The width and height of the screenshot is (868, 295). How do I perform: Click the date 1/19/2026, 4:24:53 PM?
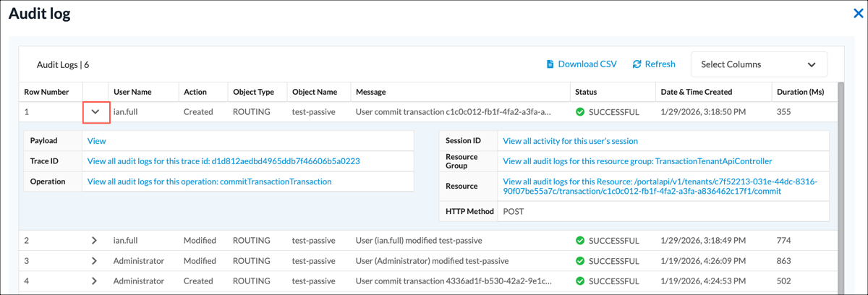(x=705, y=281)
